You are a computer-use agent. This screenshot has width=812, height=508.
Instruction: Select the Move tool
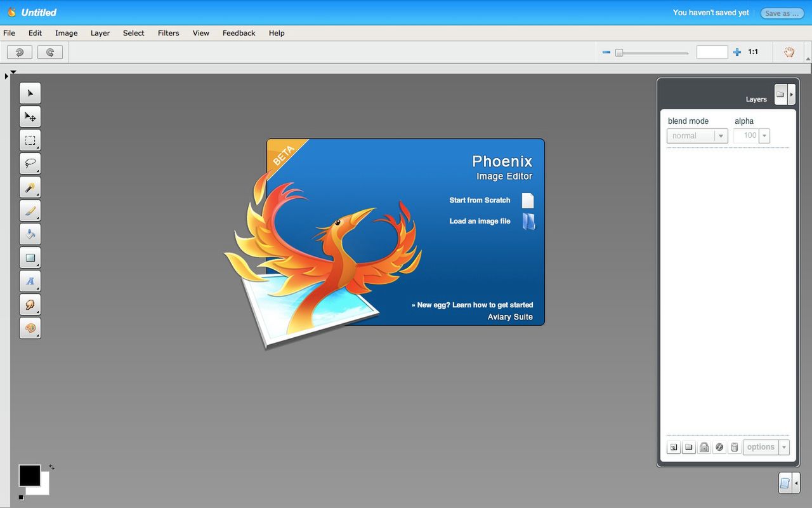[x=30, y=116]
